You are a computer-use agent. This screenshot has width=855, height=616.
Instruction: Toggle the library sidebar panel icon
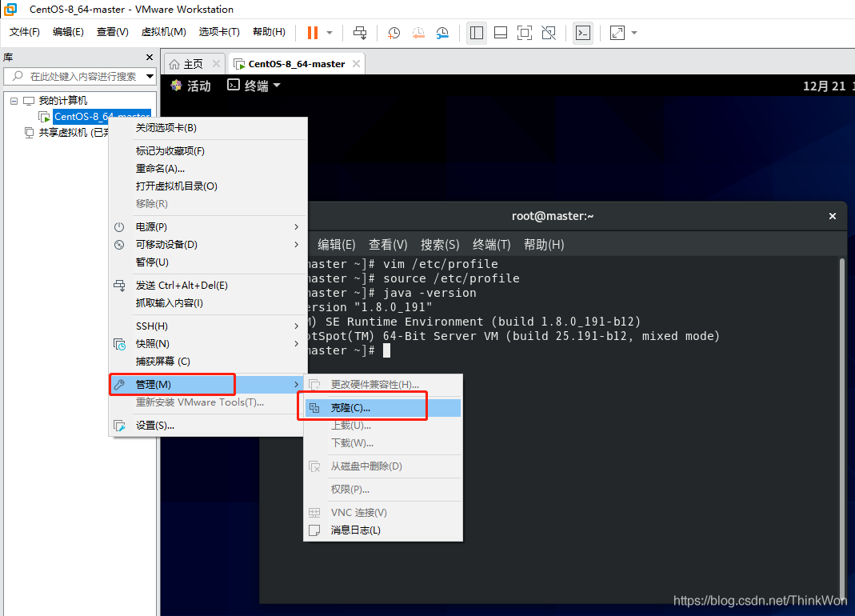pyautogui.click(x=477, y=33)
